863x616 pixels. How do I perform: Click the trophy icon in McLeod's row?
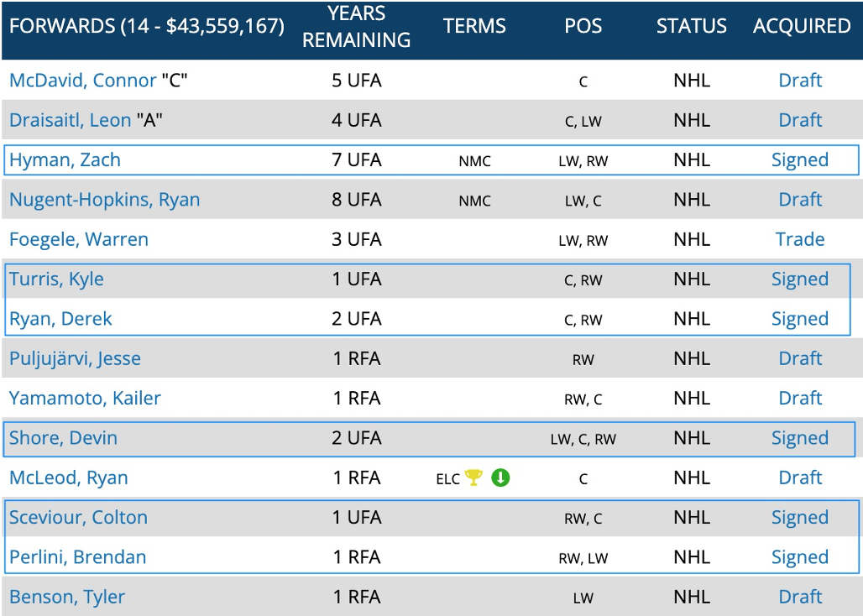(474, 478)
